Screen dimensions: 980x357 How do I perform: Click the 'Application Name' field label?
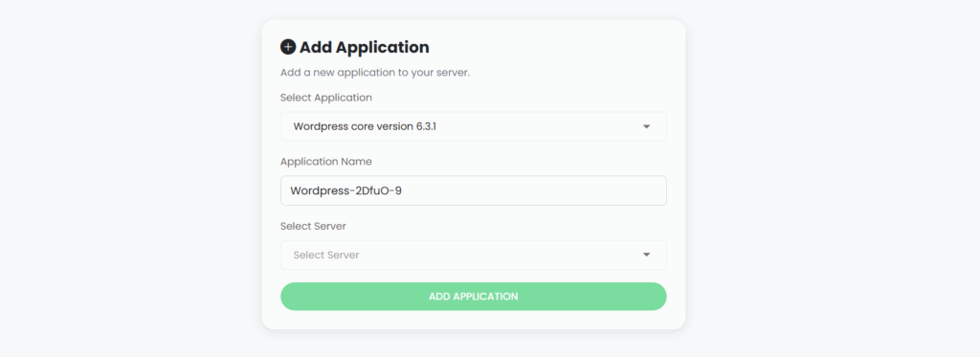pyautogui.click(x=326, y=162)
